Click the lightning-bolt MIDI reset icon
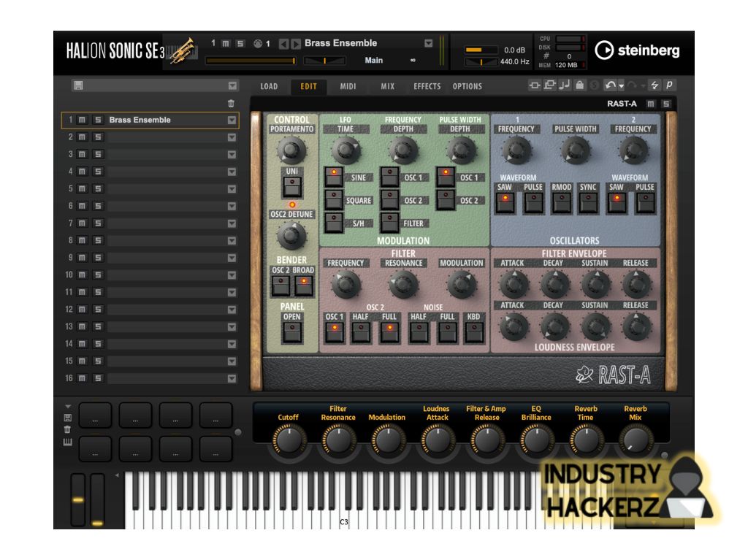The image size is (748, 560). click(x=654, y=85)
